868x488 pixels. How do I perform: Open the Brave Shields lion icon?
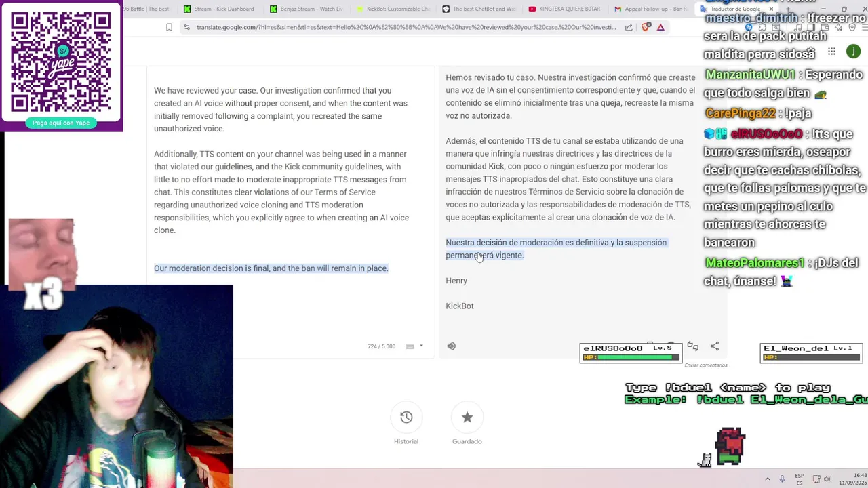(x=646, y=27)
